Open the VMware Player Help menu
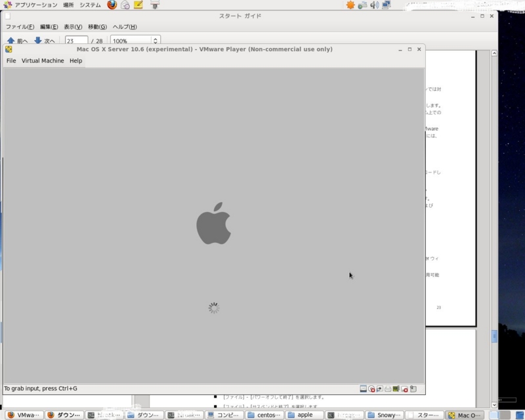This screenshot has height=420, width=525. point(75,60)
